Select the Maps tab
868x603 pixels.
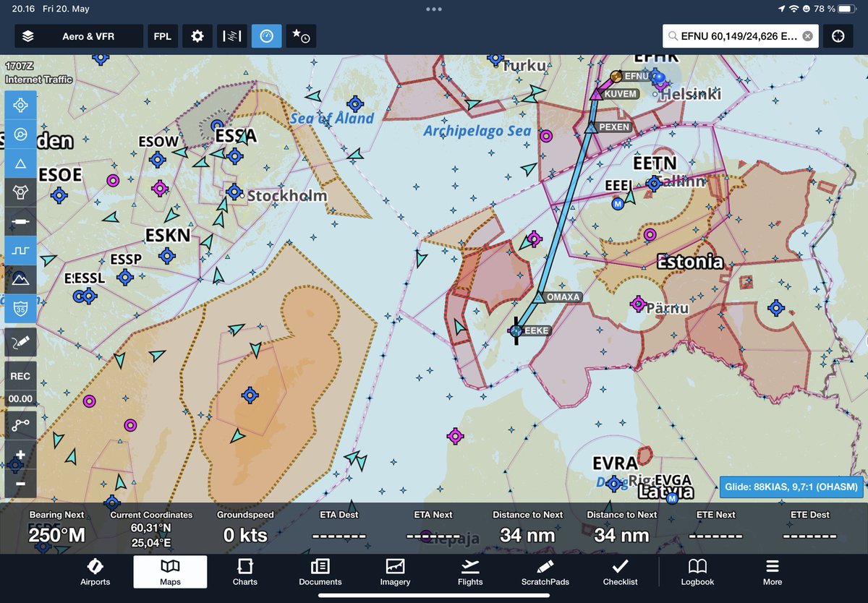coord(170,572)
